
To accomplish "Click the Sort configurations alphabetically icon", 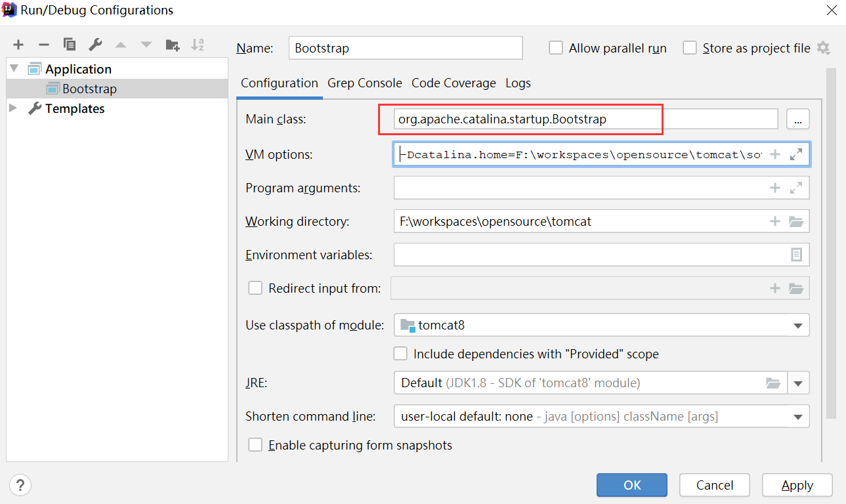I will point(198,45).
